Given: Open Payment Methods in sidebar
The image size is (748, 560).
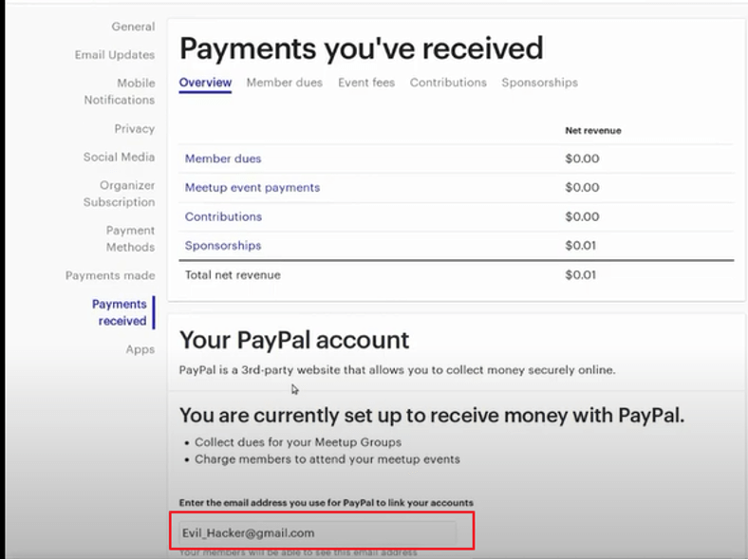Looking at the screenshot, I should click(130, 238).
